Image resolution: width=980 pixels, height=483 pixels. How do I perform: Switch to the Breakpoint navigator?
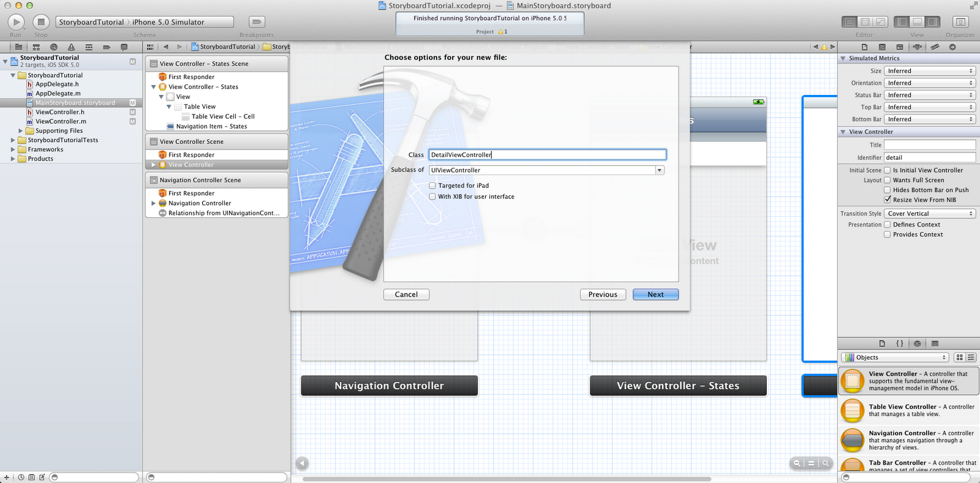pos(107,47)
